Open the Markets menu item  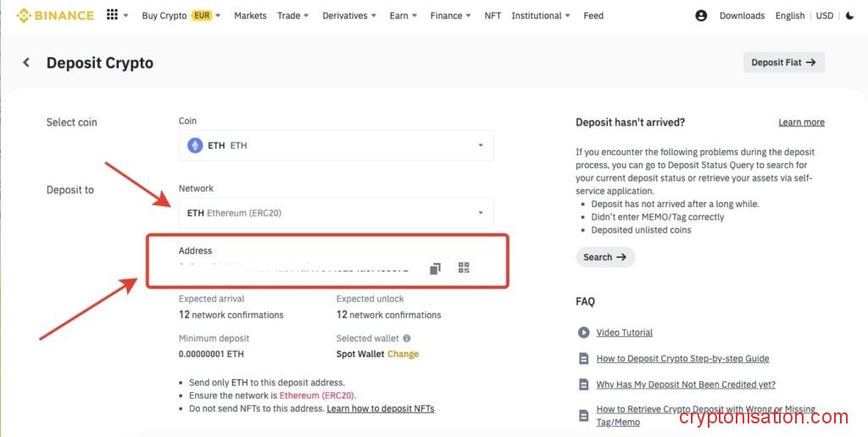point(250,15)
